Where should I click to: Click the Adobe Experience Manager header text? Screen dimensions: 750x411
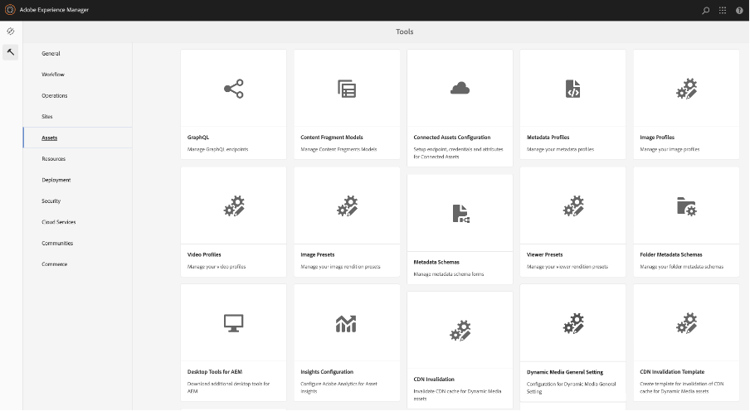click(x=54, y=10)
